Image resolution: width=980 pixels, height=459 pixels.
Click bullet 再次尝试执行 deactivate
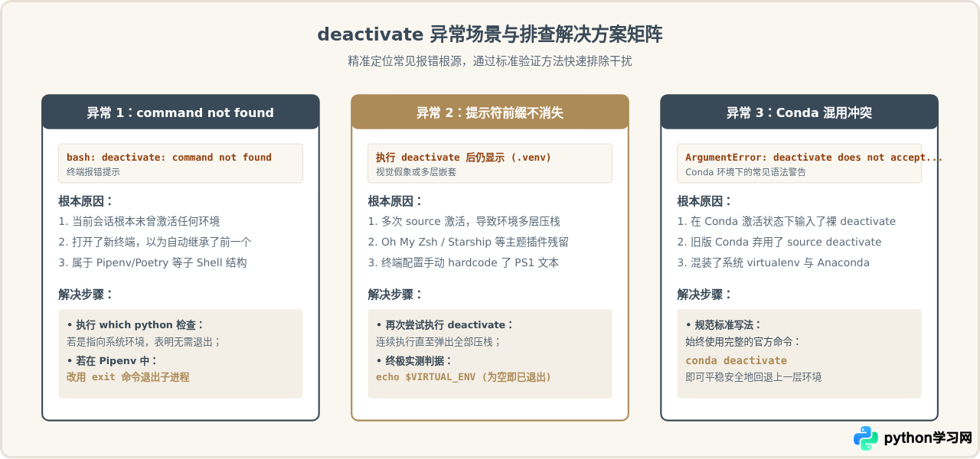click(x=445, y=324)
